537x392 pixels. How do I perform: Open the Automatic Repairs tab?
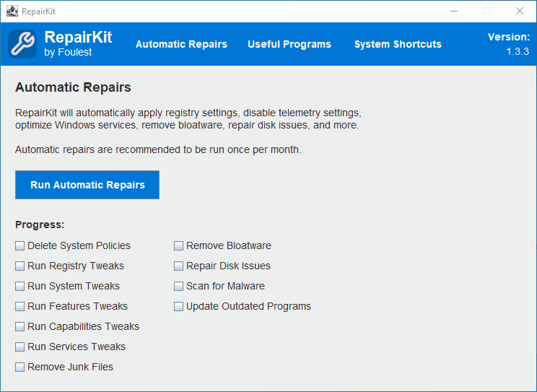(181, 44)
